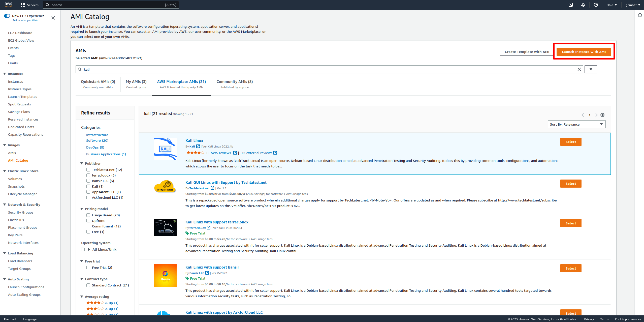This screenshot has width=644, height=322.
Task: Open the help question mark icon
Action: point(596,5)
